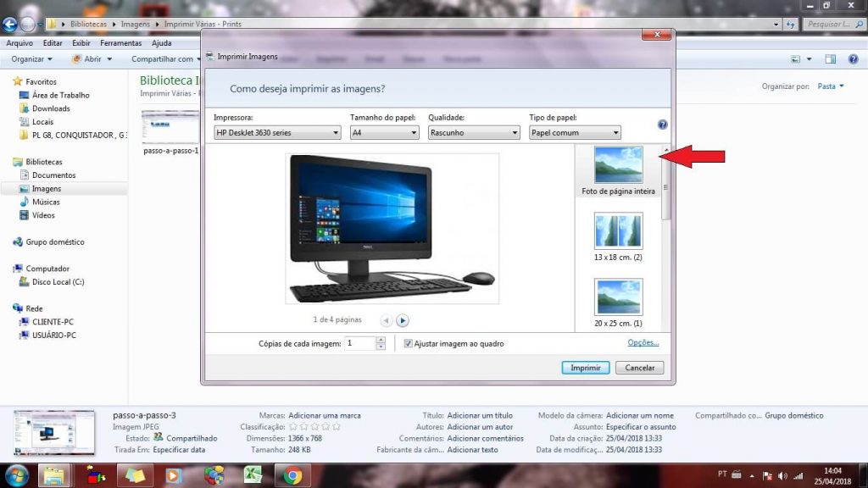
Task: Select the 13 x 18 cm layout thumbnail
Action: tap(619, 231)
